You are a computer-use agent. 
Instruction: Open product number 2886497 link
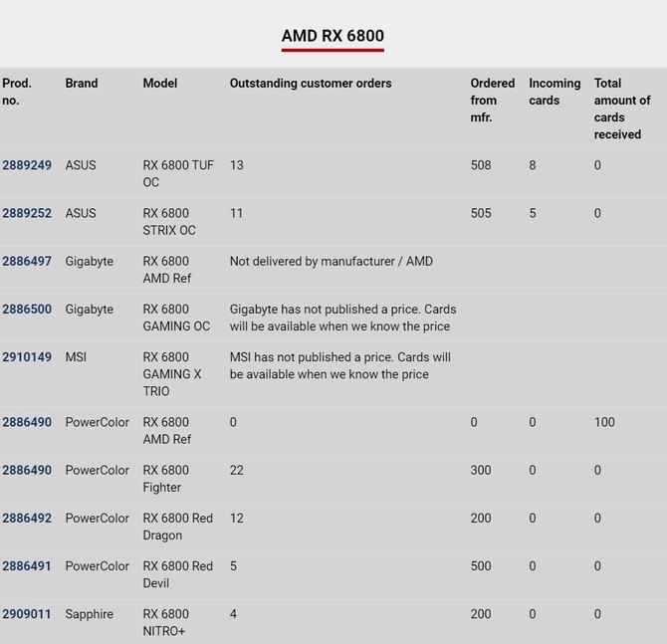pyautogui.click(x=27, y=261)
